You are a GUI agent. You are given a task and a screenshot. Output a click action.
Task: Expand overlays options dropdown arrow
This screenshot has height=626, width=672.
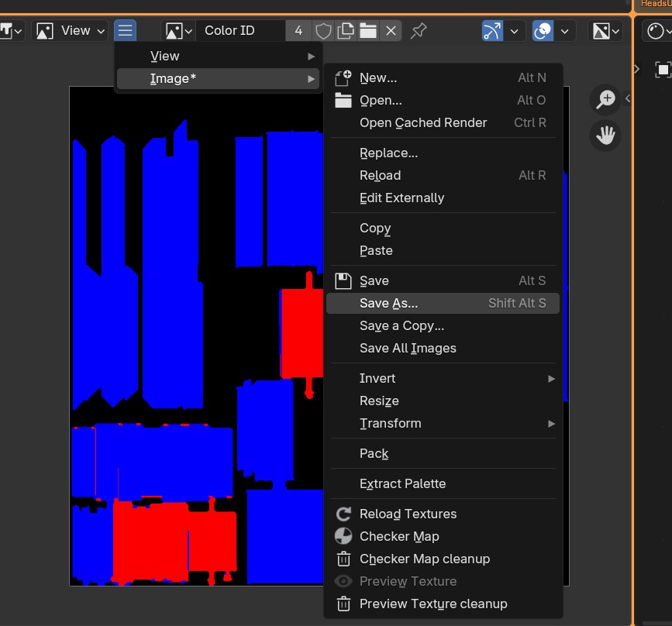click(565, 31)
